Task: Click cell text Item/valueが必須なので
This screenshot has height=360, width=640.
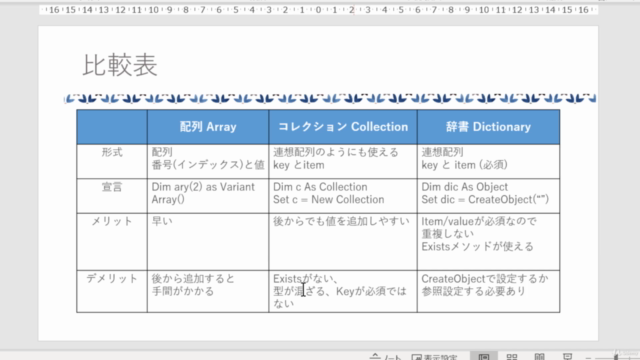Action: (x=479, y=221)
